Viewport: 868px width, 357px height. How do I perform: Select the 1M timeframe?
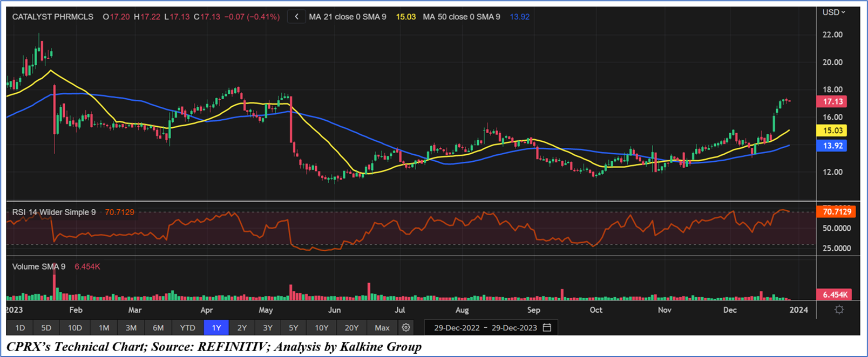point(104,327)
